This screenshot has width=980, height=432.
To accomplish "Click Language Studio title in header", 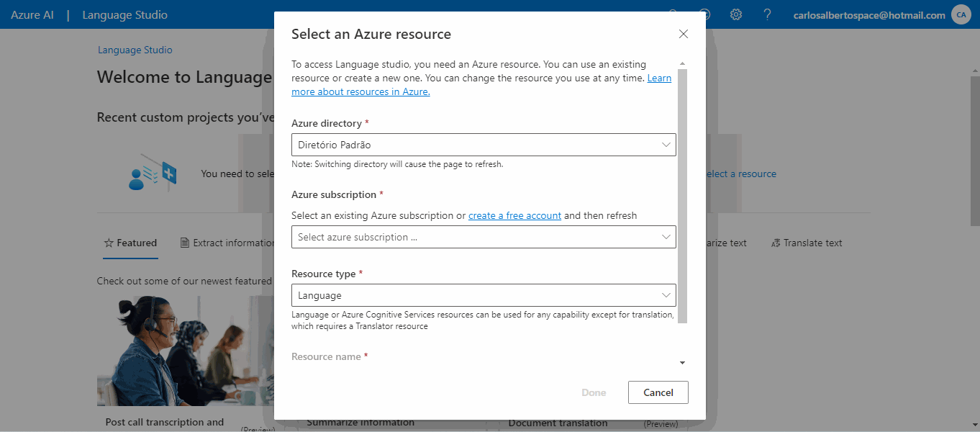I will tap(125, 14).
